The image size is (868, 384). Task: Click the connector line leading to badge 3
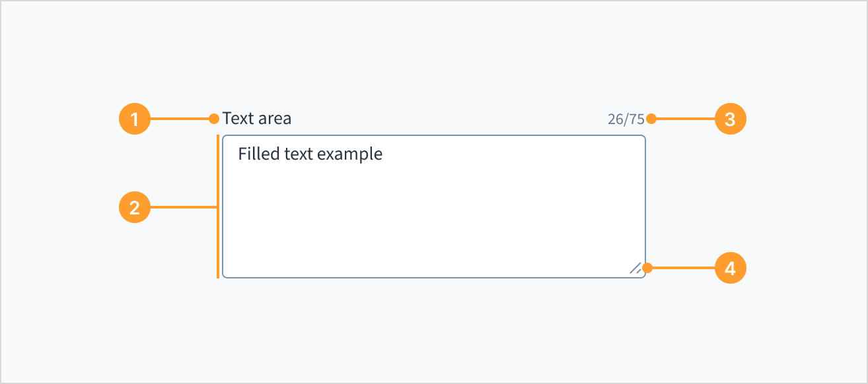pos(687,119)
